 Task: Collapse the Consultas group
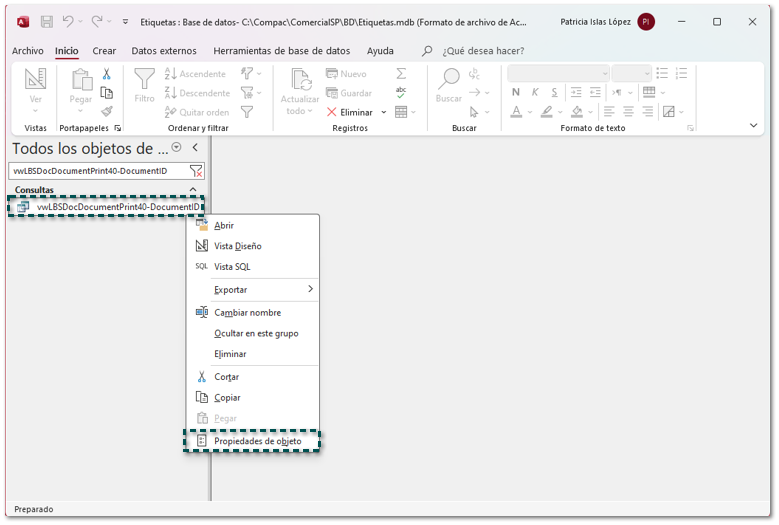(193, 190)
